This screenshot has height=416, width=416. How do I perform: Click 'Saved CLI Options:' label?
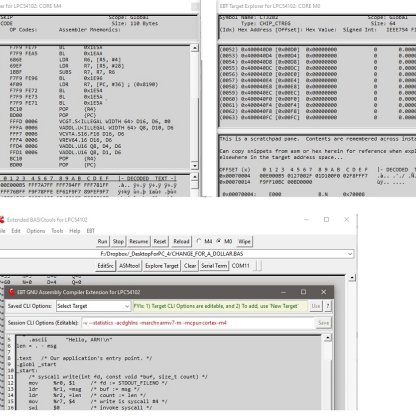tap(30, 306)
